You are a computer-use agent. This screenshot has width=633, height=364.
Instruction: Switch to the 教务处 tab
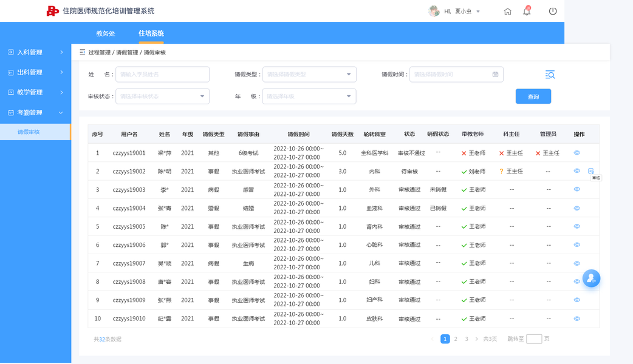pyautogui.click(x=106, y=33)
